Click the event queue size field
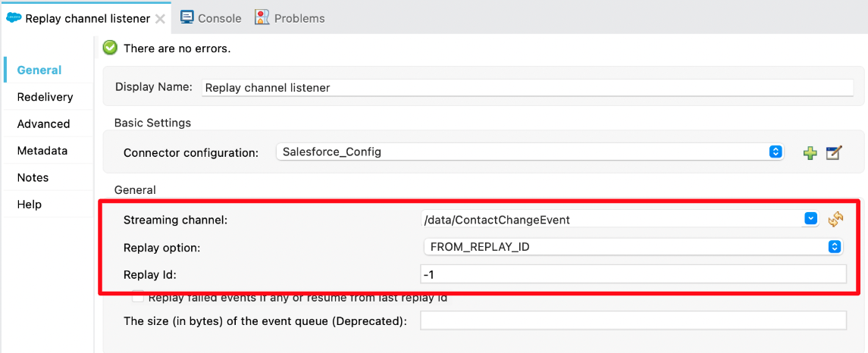 point(633,320)
